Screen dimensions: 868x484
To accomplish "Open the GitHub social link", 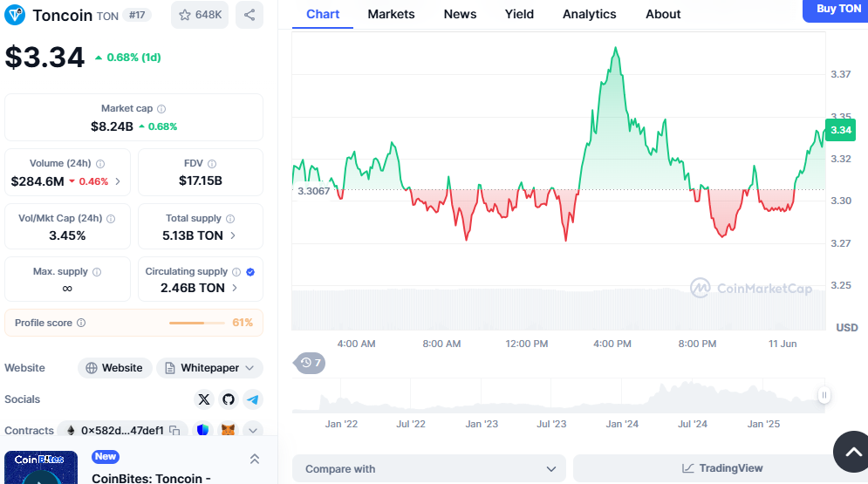I will click(x=229, y=399).
